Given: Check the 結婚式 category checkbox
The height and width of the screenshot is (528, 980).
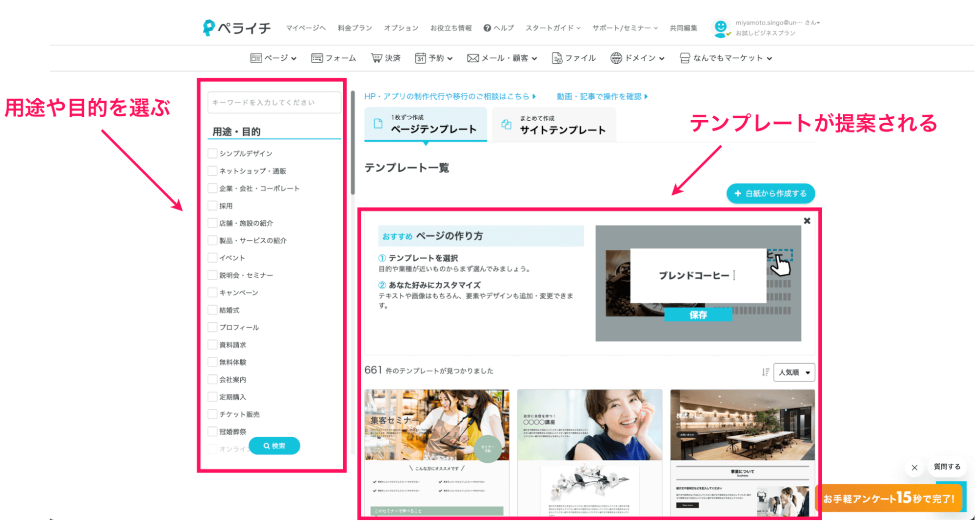Looking at the screenshot, I should click(x=212, y=310).
